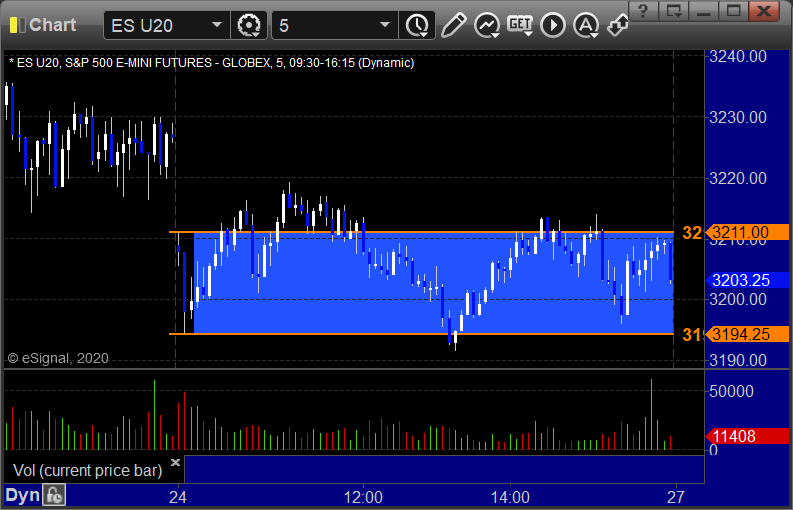
Task: Click the 11408 volume value label
Action: tap(747, 436)
